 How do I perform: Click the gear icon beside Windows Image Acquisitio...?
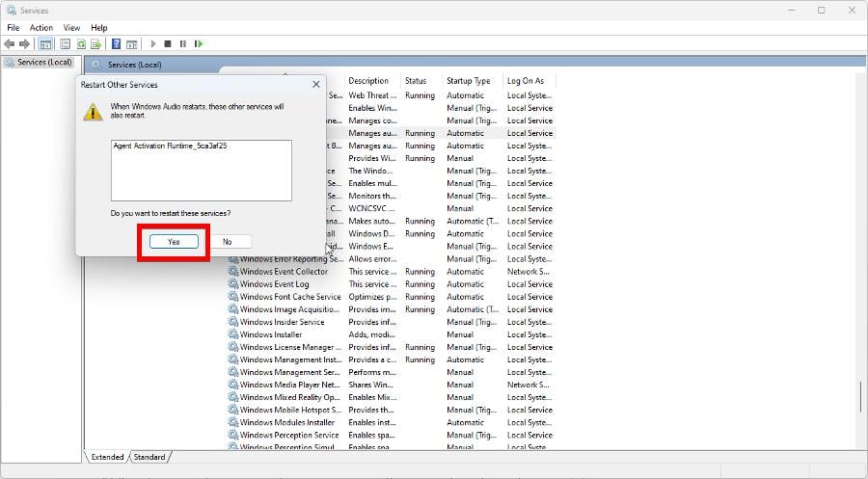[233, 309]
